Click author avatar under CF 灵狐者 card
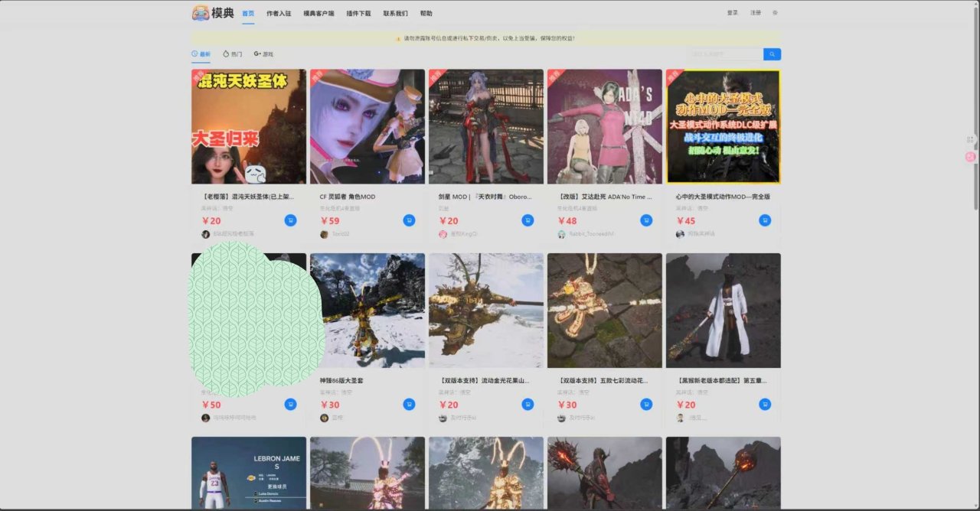The image size is (980, 511). 324,234
